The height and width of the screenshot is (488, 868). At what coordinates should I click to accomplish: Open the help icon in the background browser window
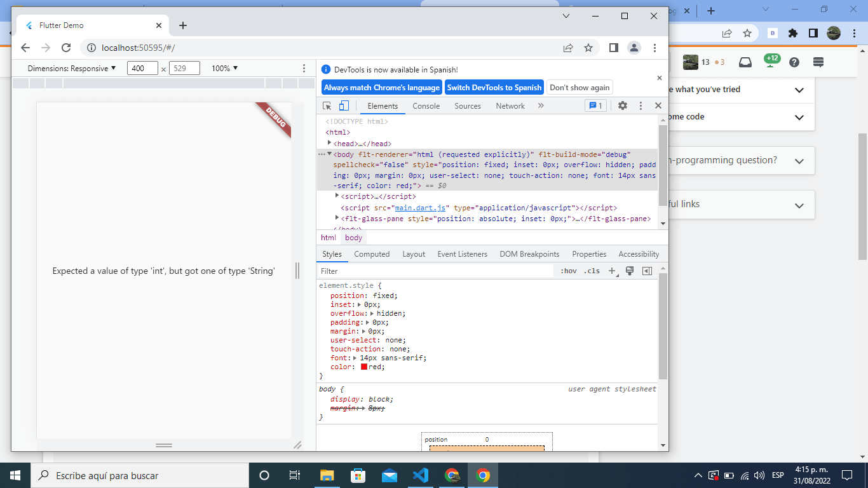click(794, 62)
